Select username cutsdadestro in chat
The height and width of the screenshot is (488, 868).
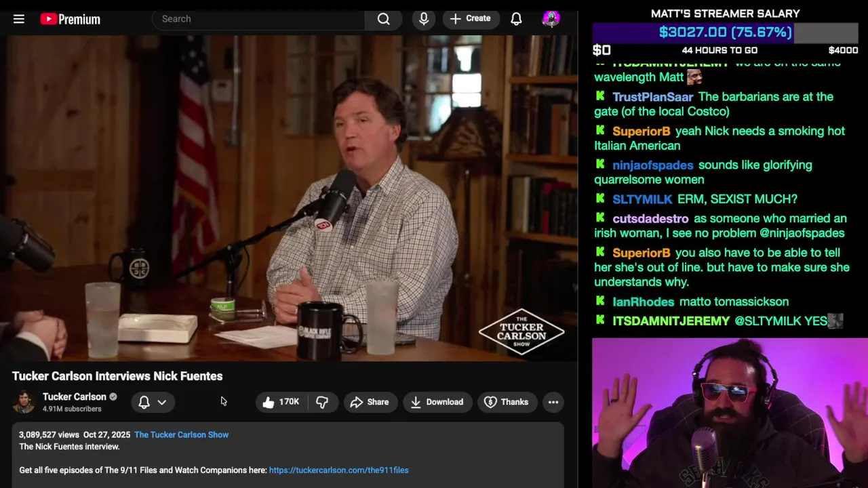[x=650, y=219]
